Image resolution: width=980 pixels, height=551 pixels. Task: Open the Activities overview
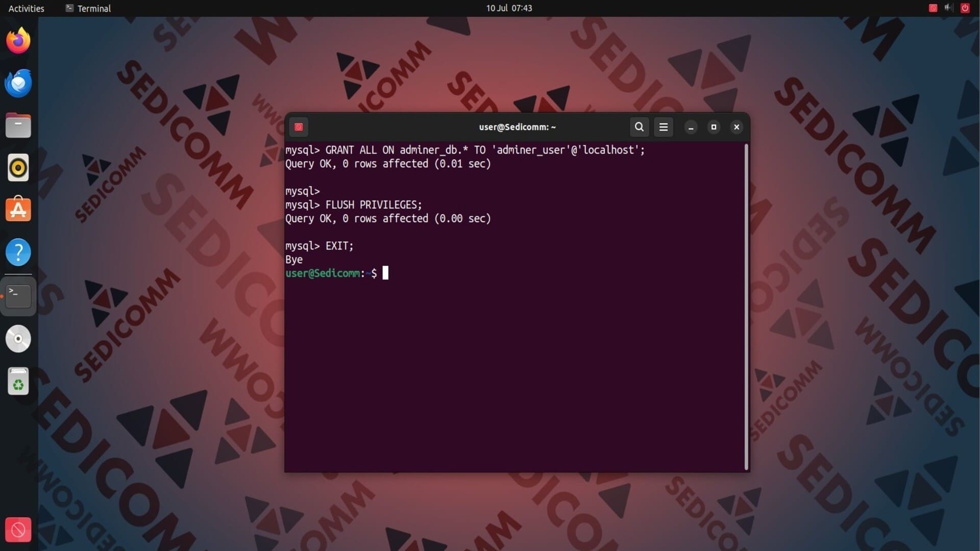(x=27, y=8)
